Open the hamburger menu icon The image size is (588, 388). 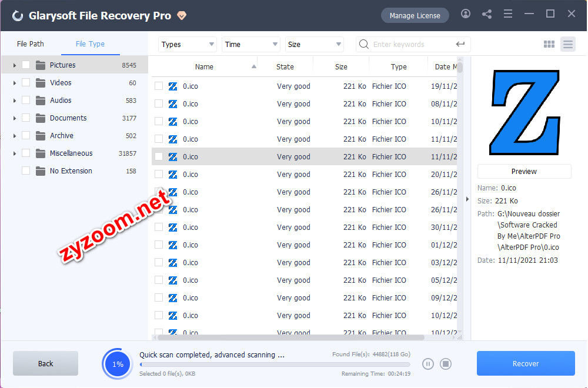pyautogui.click(x=508, y=14)
